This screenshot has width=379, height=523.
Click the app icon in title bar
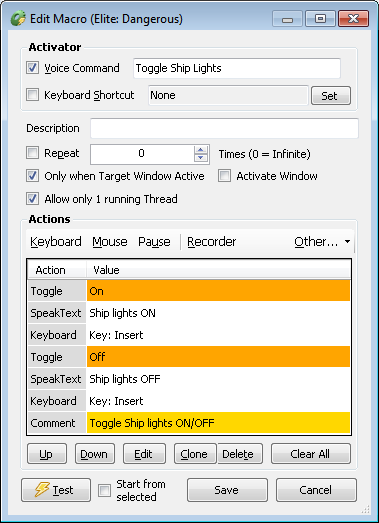[x=18, y=18]
